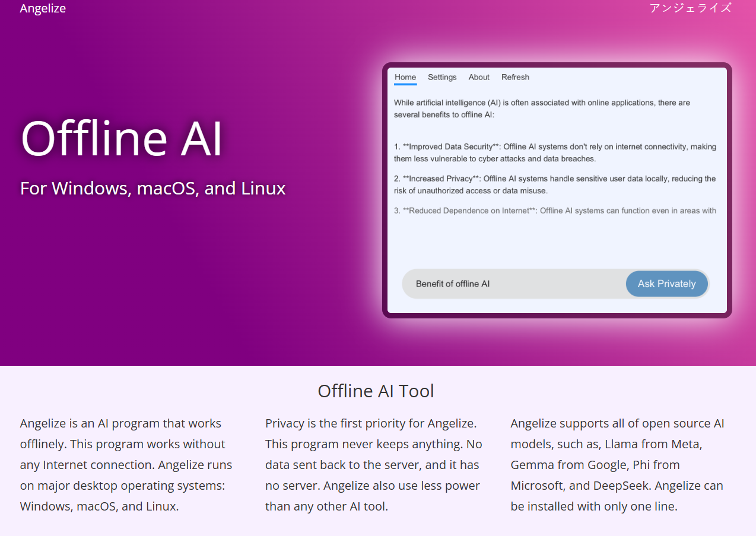756x536 pixels.
Task: Click the intro paragraph 'While artificial intelligence (AI)'
Action: click(x=542, y=109)
